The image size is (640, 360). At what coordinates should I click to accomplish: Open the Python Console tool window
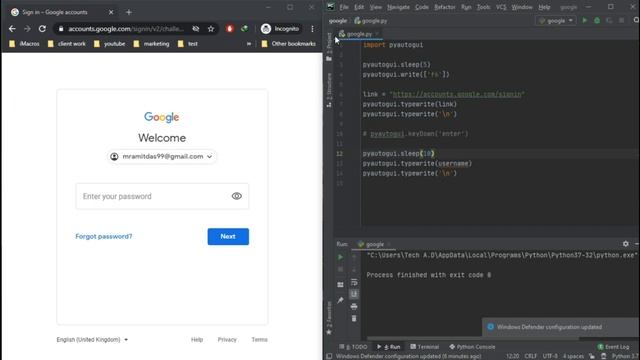coord(472,347)
